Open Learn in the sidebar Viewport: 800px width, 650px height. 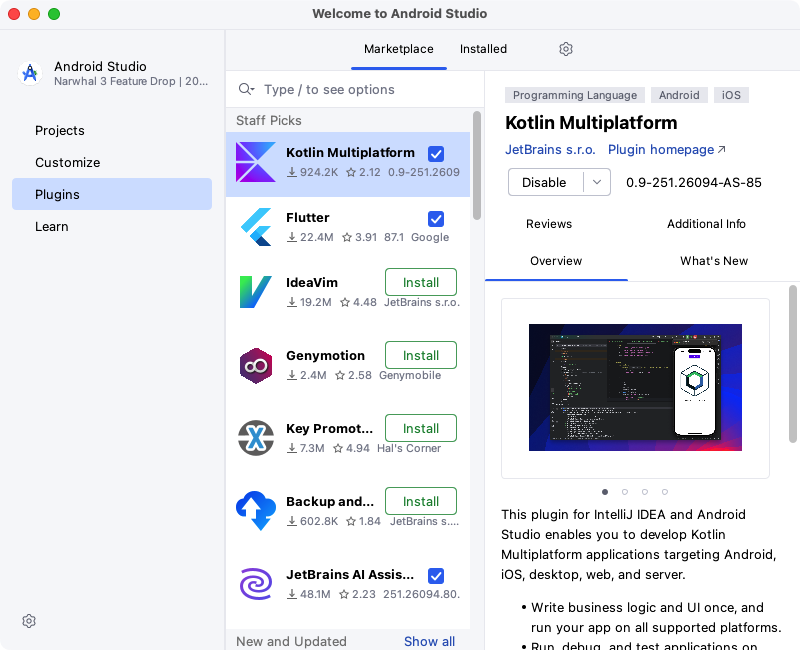pyautogui.click(x=52, y=227)
